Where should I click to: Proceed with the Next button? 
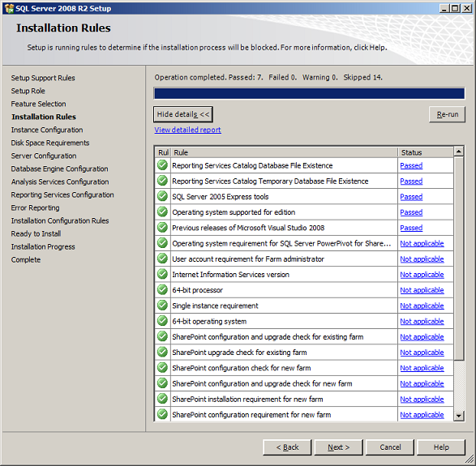(338, 447)
